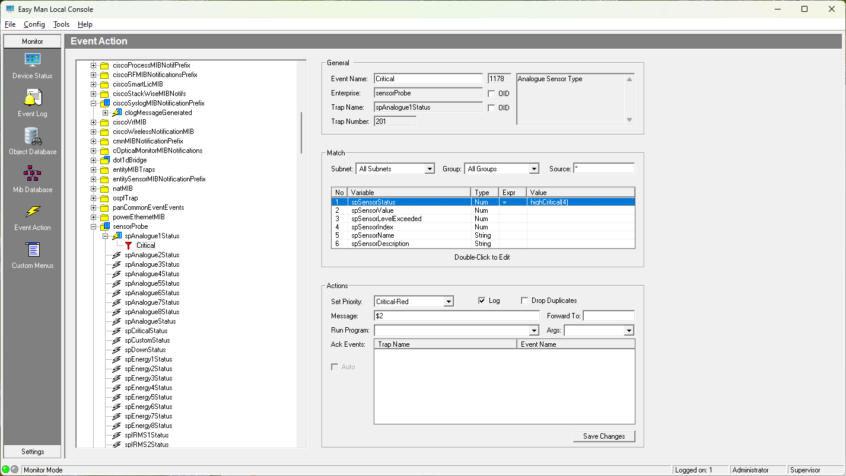Expand the ciscoVtfMIB tree node

pyautogui.click(x=93, y=122)
